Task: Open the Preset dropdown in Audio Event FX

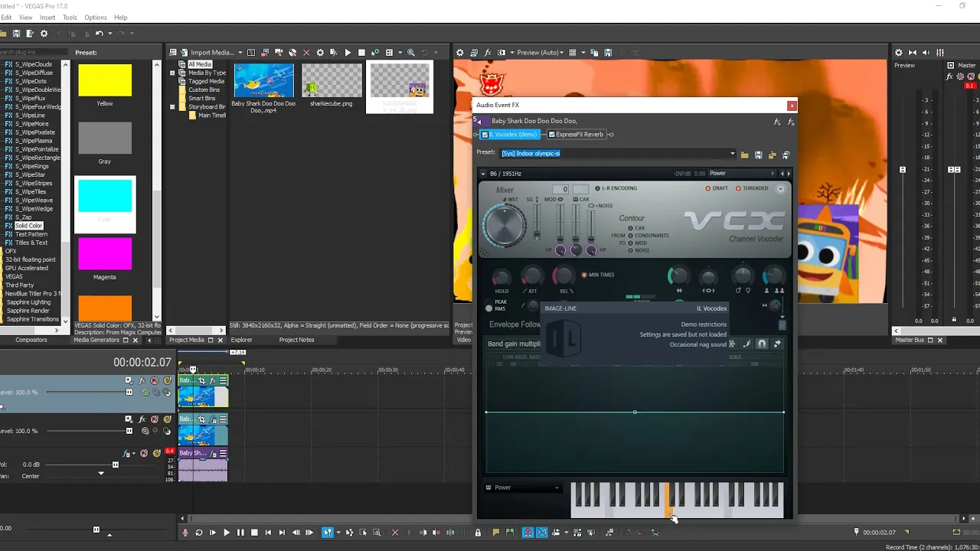Action: click(733, 154)
